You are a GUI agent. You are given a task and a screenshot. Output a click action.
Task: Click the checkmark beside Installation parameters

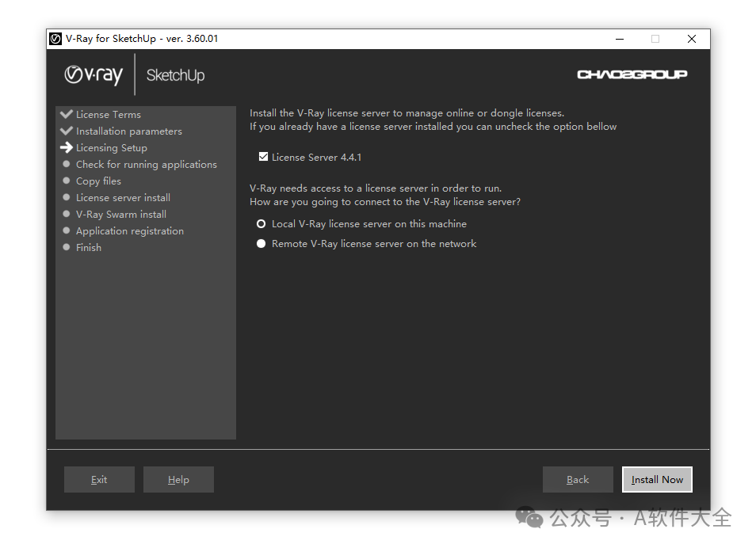tap(67, 131)
